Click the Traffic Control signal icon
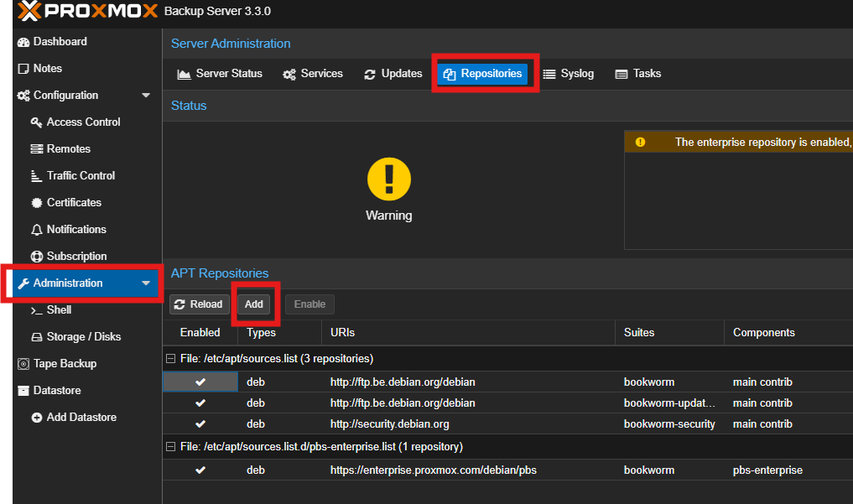The image size is (853, 504). click(x=36, y=175)
